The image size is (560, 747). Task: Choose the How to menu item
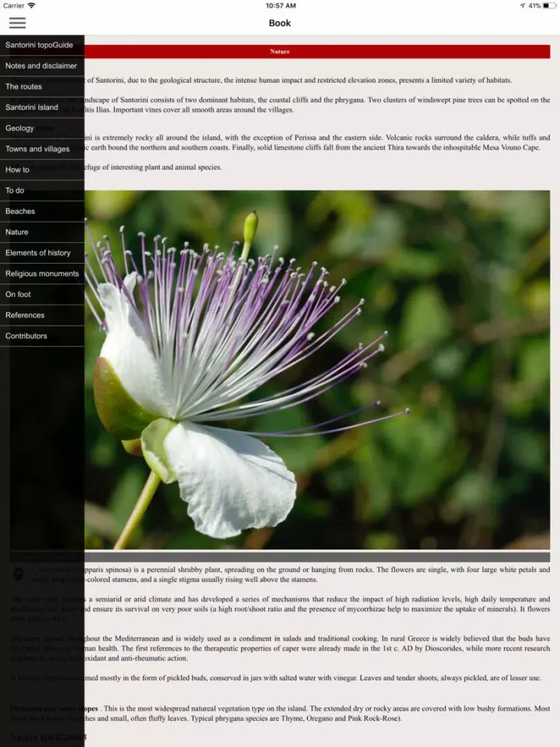42,170
